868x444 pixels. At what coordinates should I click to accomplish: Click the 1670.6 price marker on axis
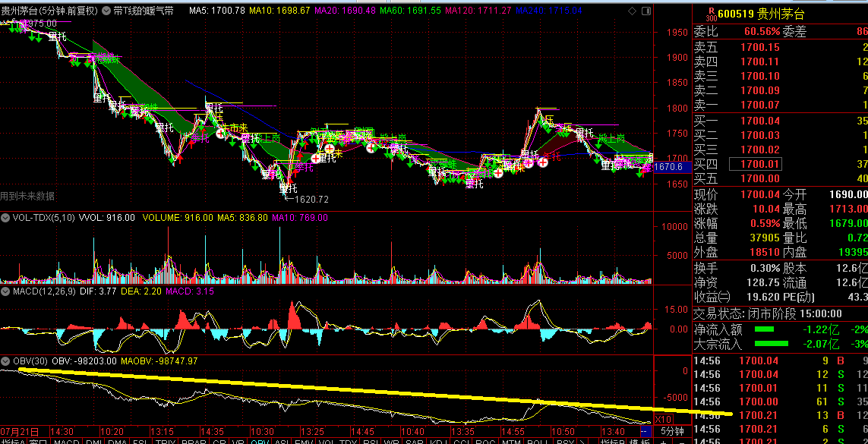pos(672,166)
